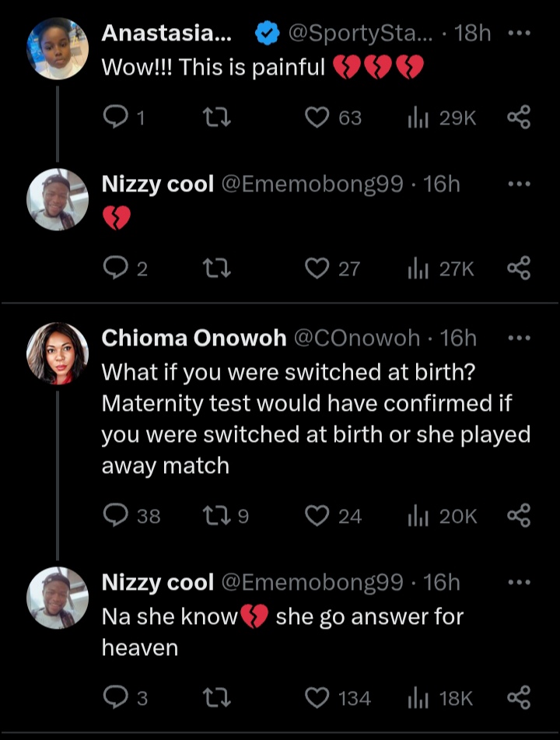This screenshot has width=560, height=740.
Task: Open Chioma Onowoh's profile picture
Action: [x=58, y=353]
